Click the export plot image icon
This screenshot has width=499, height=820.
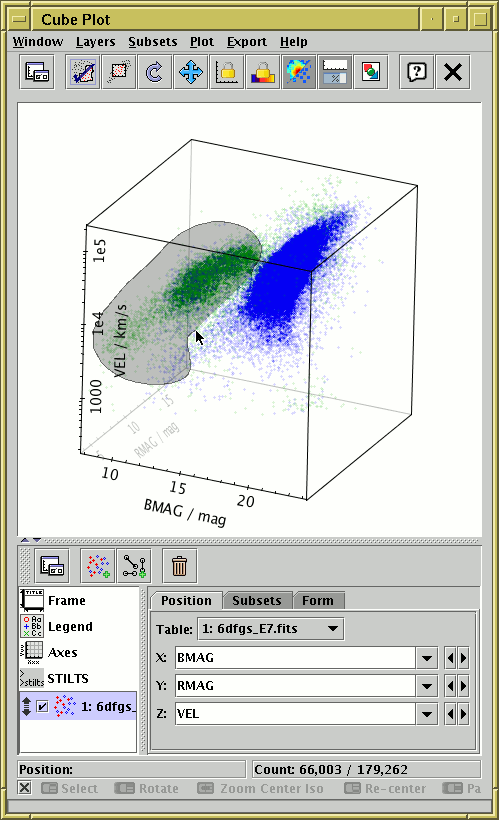coord(371,72)
